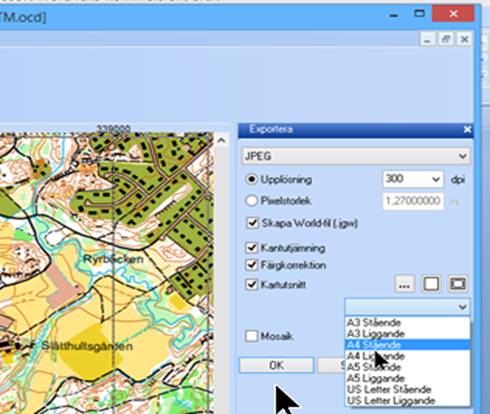
Task: Open the map section options ellipsis button
Action: tap(404, 284)
